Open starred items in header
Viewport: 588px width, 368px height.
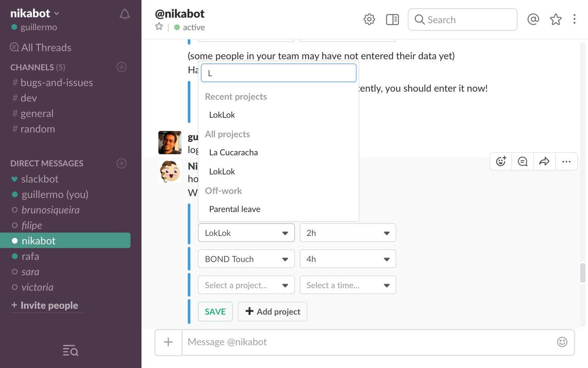coord(556,19)
